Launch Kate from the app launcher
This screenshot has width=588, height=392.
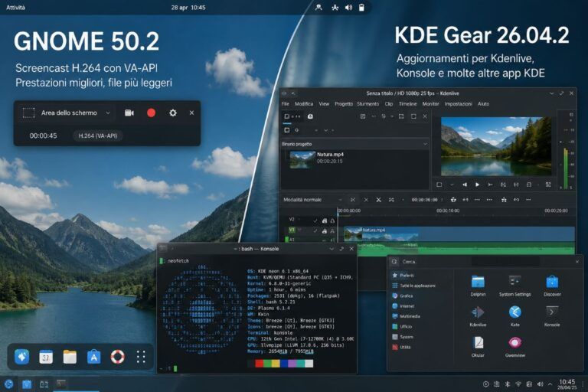(x=514, y=316)
